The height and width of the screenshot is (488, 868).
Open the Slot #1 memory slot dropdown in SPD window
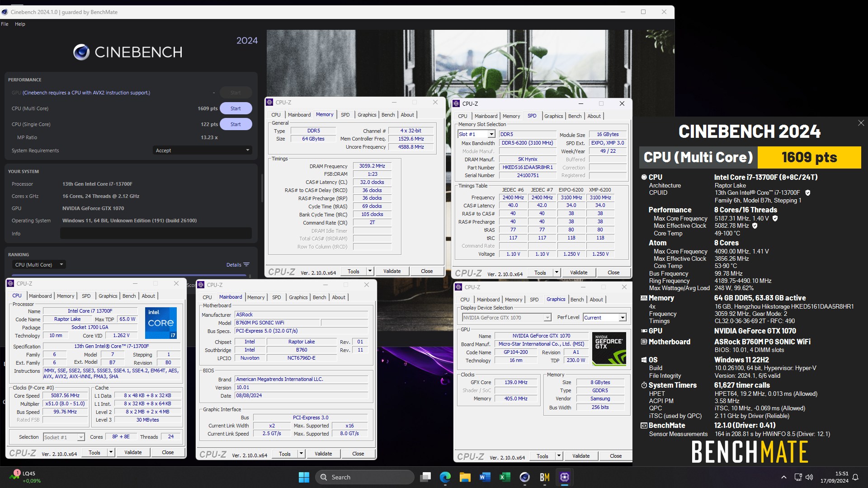tap(476, 134)
